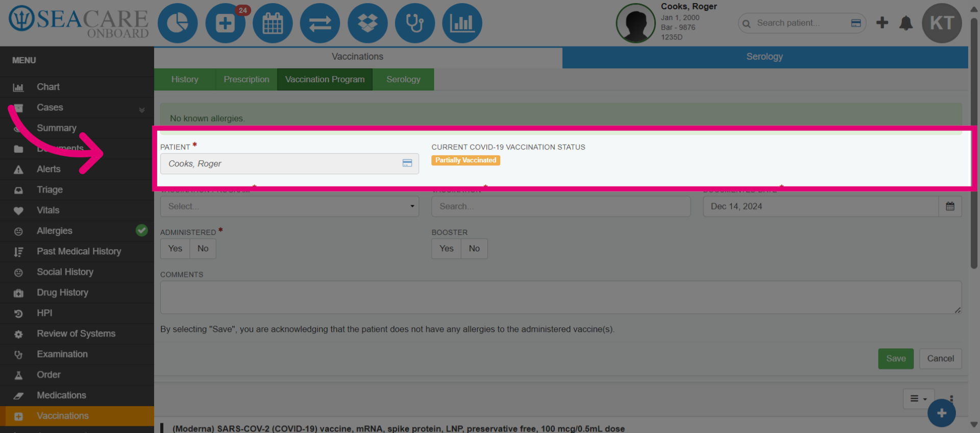Screen dimensions: 980x433
Task: Open the calendar icon in top toolbar
Action: pos(273,23)
